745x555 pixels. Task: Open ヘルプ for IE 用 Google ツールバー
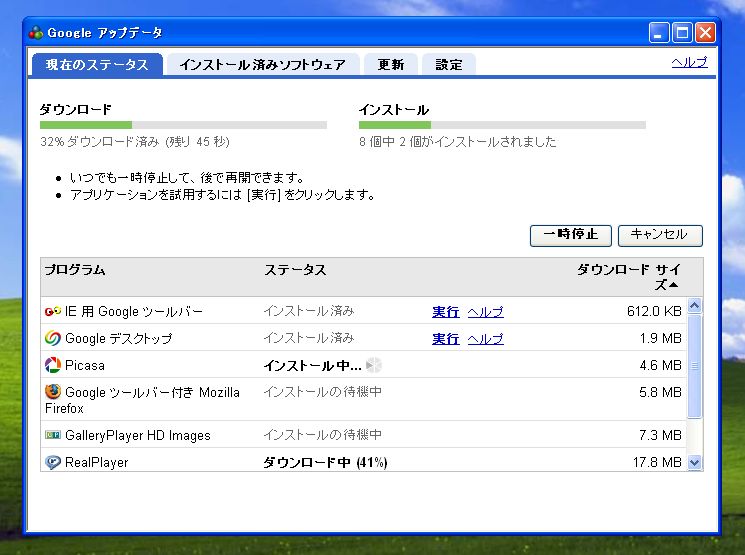pyautogui.click(x=486, y=312)
